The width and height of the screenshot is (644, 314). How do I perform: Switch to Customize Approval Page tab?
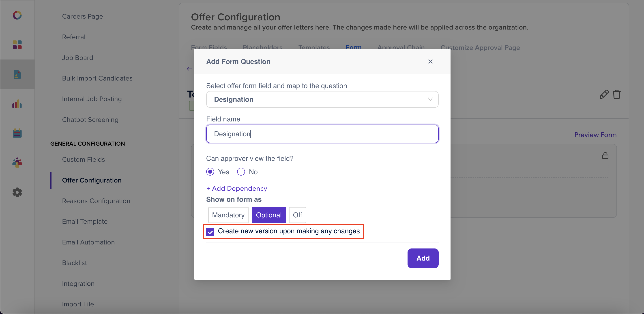(x=480, y=47)
